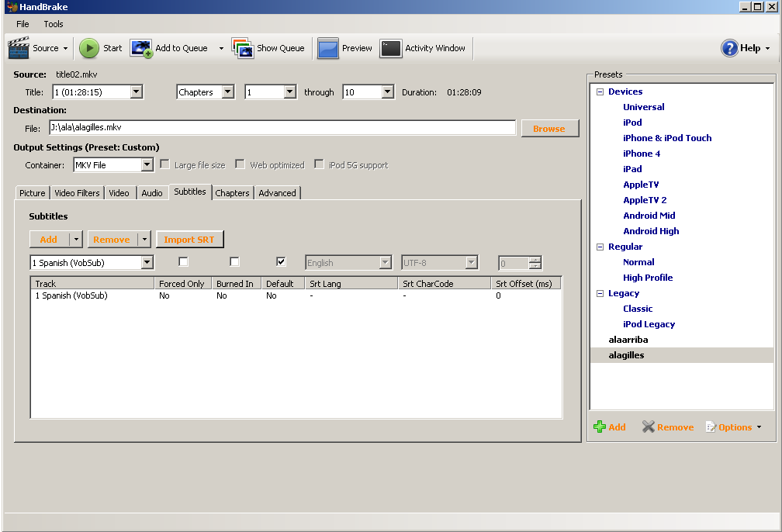Select the alaarriba custom preset

(628, 340)
